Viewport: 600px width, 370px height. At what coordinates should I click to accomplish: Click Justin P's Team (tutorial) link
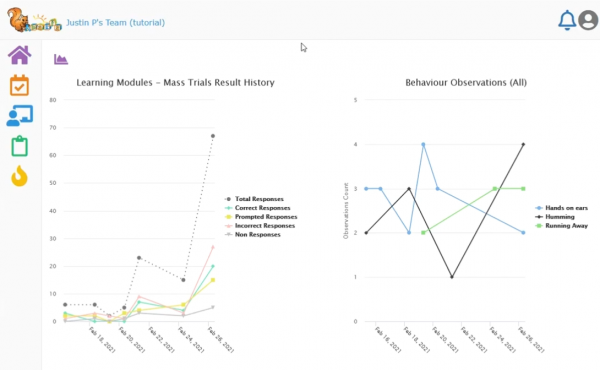[x=116, y=23]
